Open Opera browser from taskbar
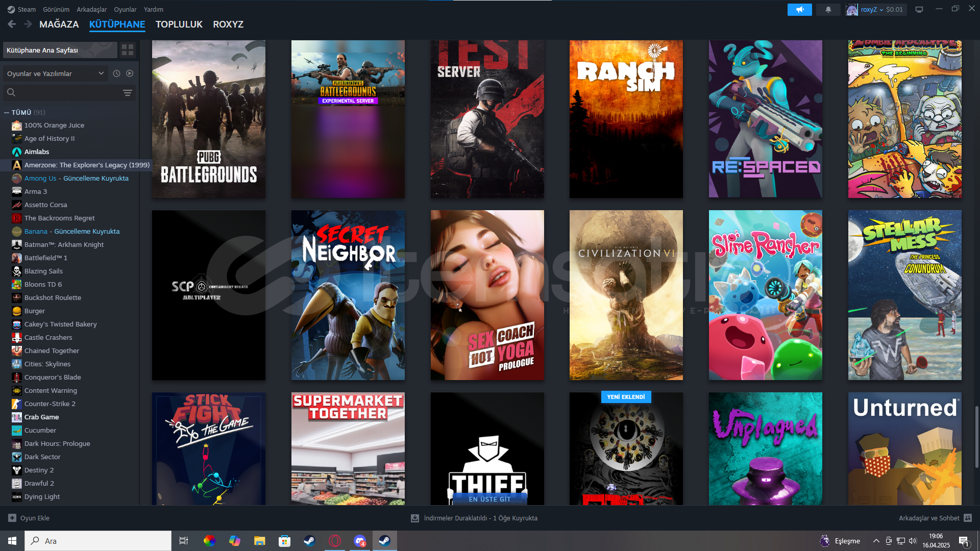This screenshot has height=551, width=980. coord(335,541)
